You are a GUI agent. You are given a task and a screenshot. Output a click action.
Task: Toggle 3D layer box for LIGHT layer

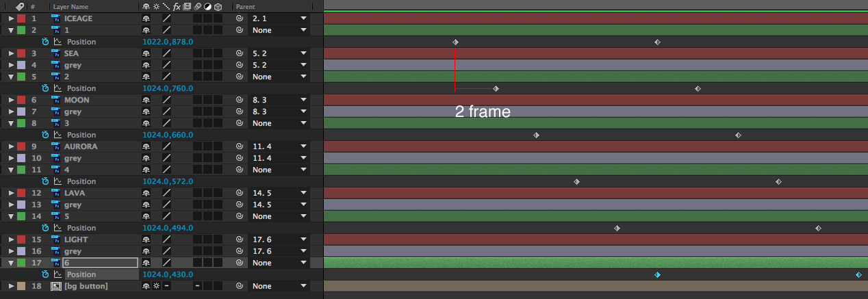[218, 239]
